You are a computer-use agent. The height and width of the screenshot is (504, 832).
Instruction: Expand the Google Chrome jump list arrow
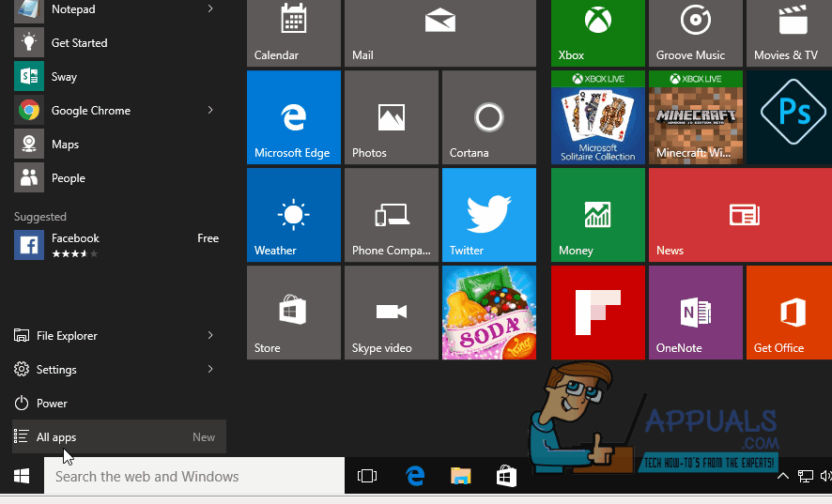[x=210, y=111]
